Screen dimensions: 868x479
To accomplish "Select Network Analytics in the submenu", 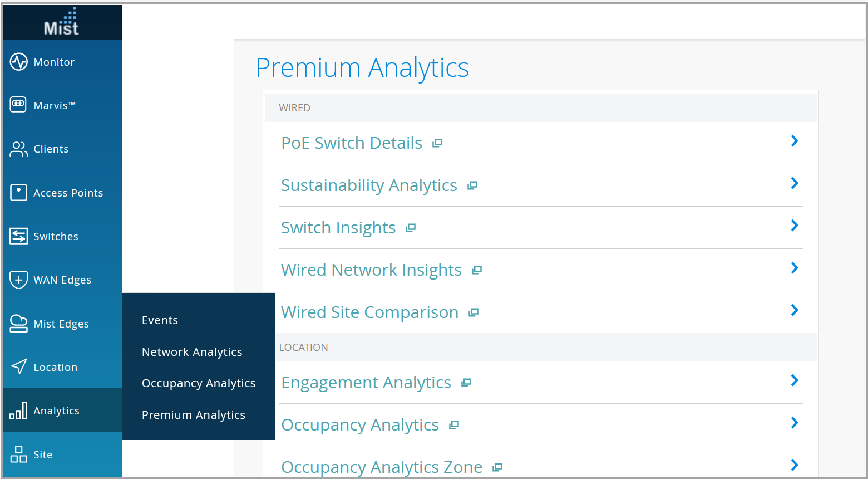I will [x=192, y=352].
